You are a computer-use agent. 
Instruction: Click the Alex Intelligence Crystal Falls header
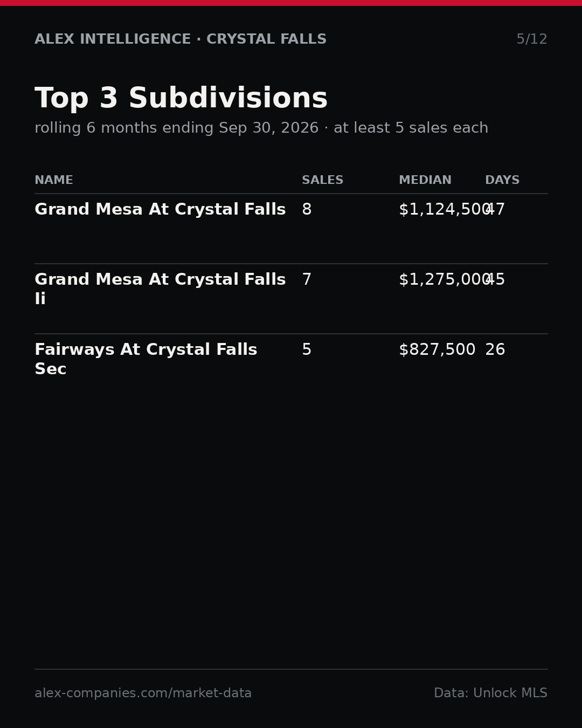tap(181, 39)
